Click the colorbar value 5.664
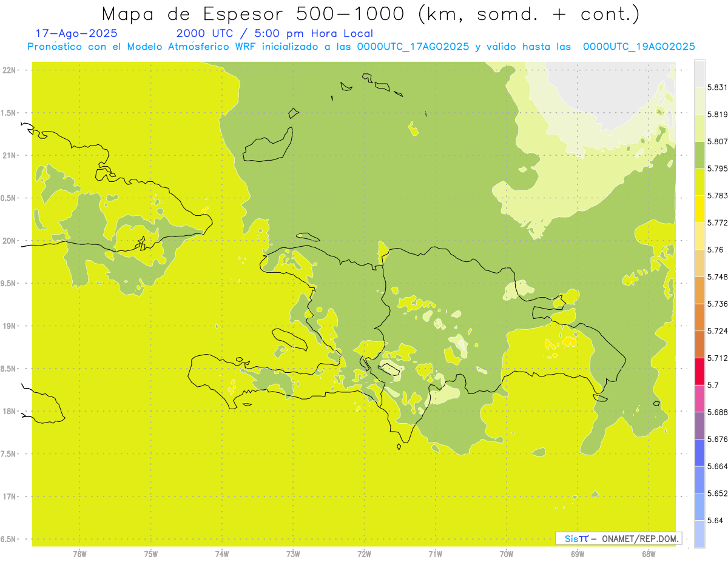Screen dimensions: 728x562 pyautogui.click(x=717, y=466)
